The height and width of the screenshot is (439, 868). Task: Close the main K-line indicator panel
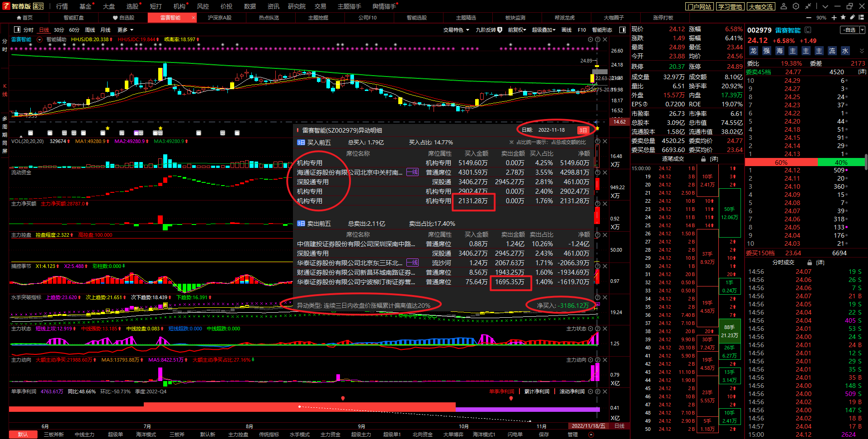[605, 39]
